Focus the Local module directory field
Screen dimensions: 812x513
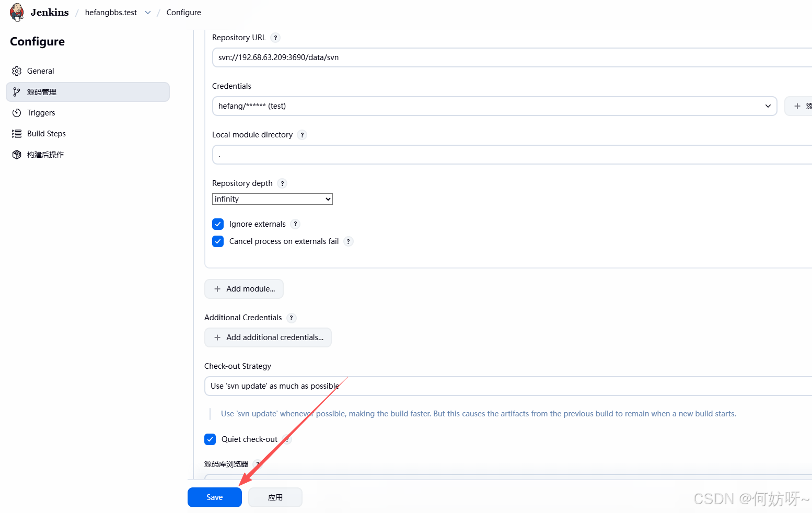tap(512, 155)
